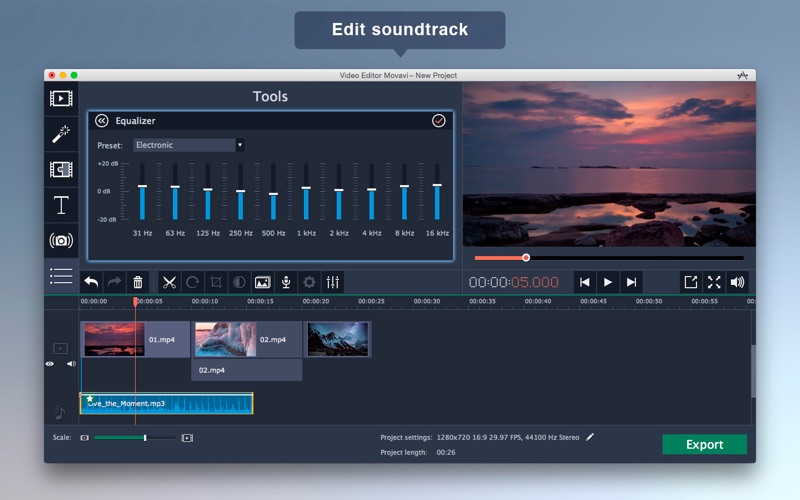Open the Filters magic wand tab
Viewport: 800px width, 500px height.
(x=61, y=133)
